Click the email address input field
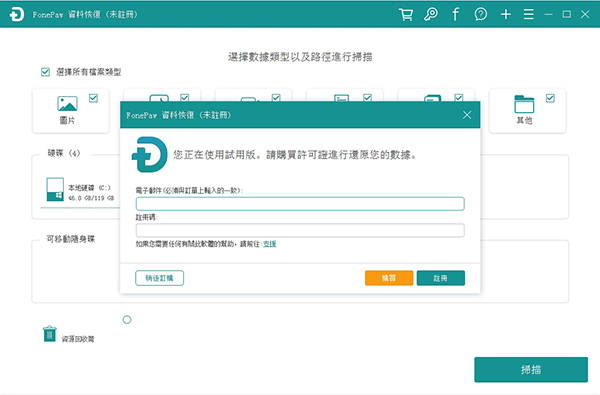Viewport: 600px width, 395px height. 300,204
